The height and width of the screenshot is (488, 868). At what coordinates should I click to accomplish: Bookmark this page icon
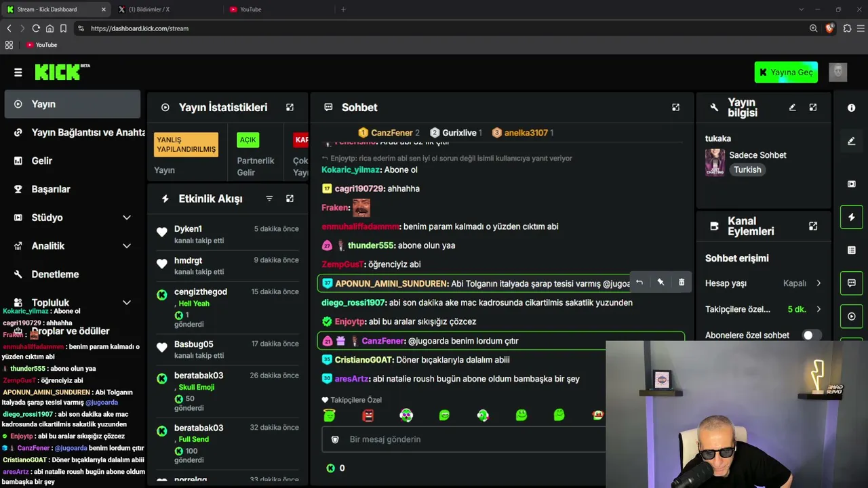63,28
